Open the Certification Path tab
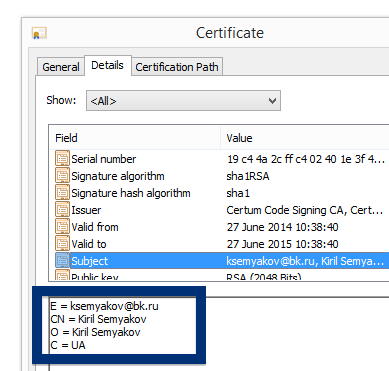This screenshot has height=371, width=389. (x=177, y=67)
